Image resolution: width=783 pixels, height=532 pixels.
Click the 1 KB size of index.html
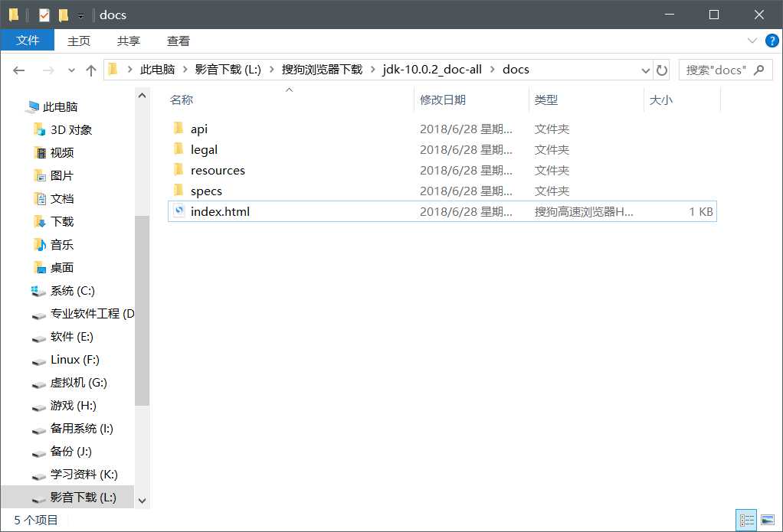pos(700,211)
